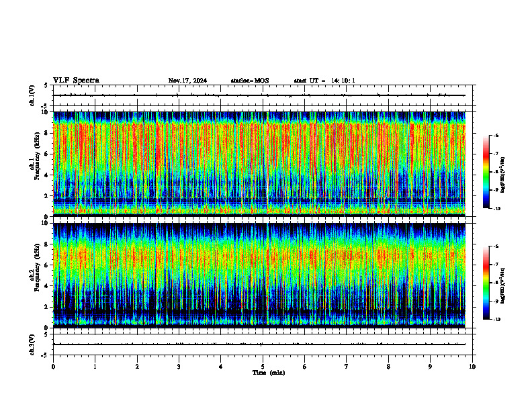Viewport: 532px width, 411px height.
Task: Click time axis tick label '0'
Action: point(53,367)
